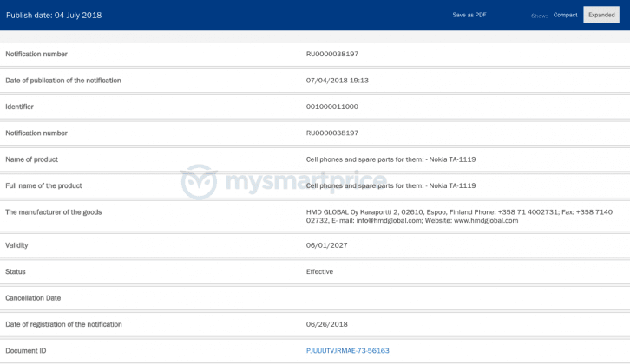Click the Cancellation Date row label
Image resolution: width=630 pixels, height=364 pixels.
[33, 298]
